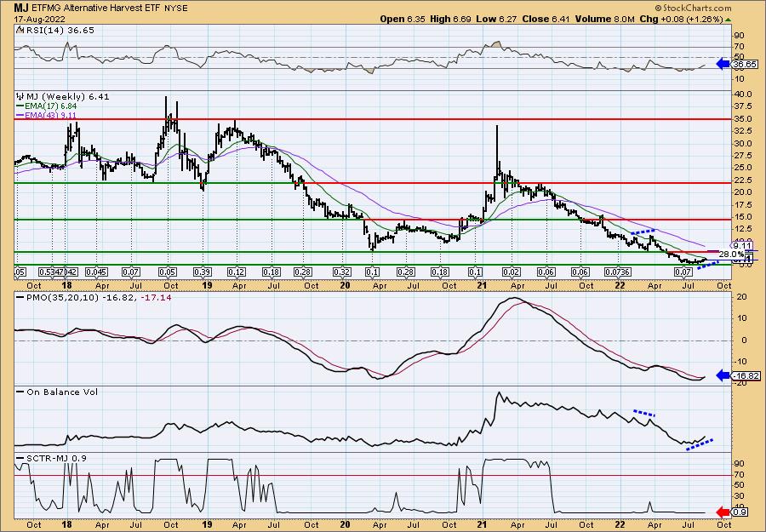The width and height of the screenshot is (766, 532).
Task: Click the 9.11 EMA price tag
Action: click(742, 246)
